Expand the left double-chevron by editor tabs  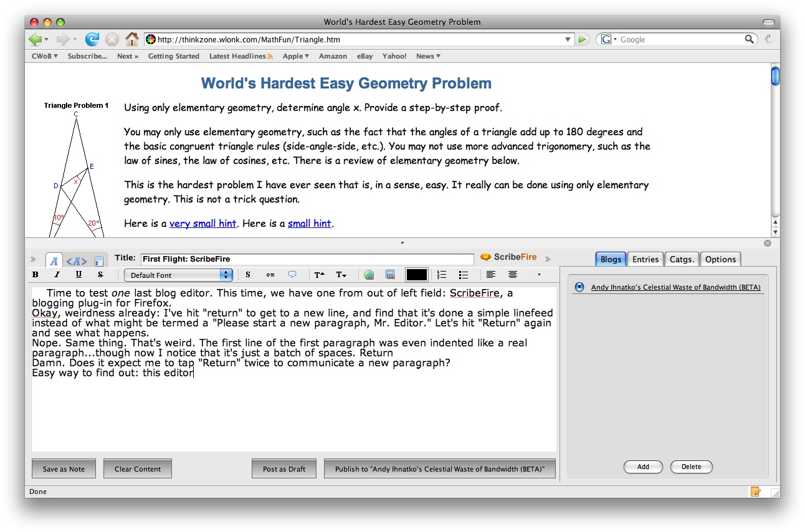pos(33,259)
